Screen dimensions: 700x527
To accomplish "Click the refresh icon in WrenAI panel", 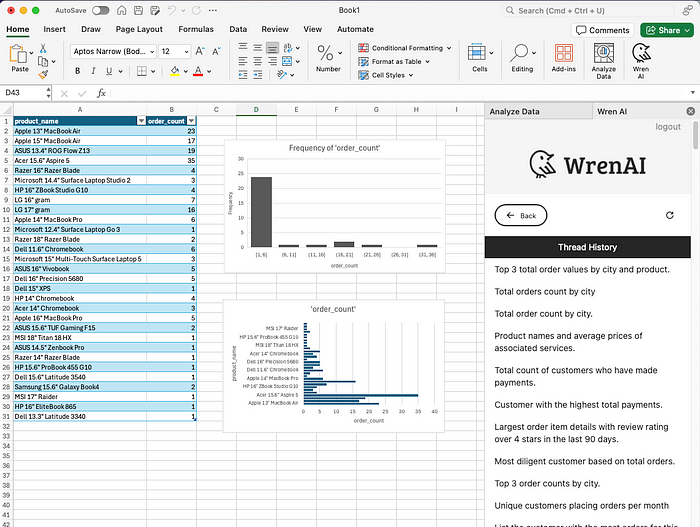I will (x=670, y=187).
